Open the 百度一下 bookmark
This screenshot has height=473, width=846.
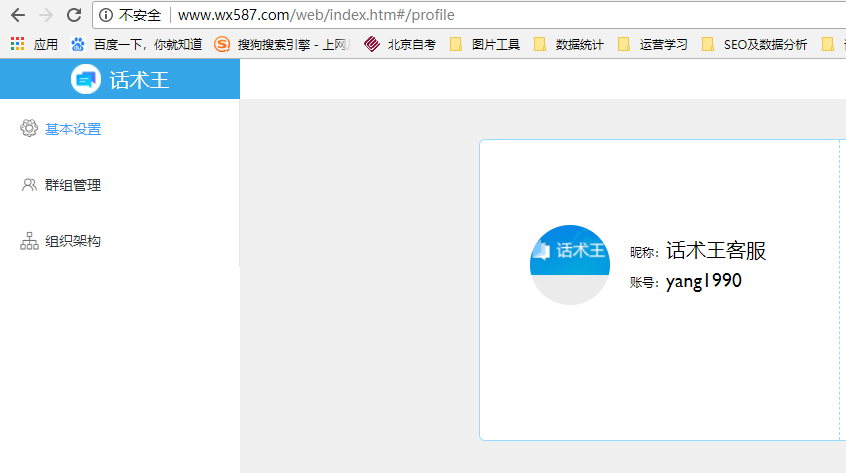pyautogui.click(x=136, y=44)
